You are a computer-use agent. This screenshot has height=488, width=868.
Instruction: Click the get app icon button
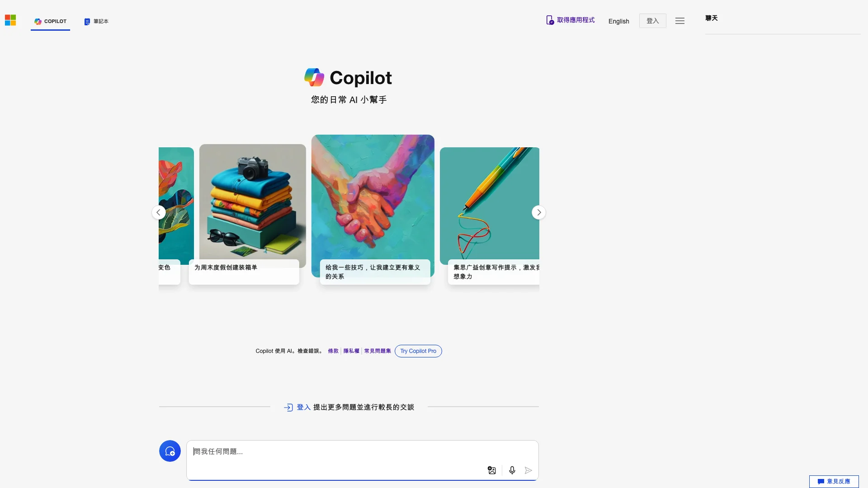tap(548, 20)
